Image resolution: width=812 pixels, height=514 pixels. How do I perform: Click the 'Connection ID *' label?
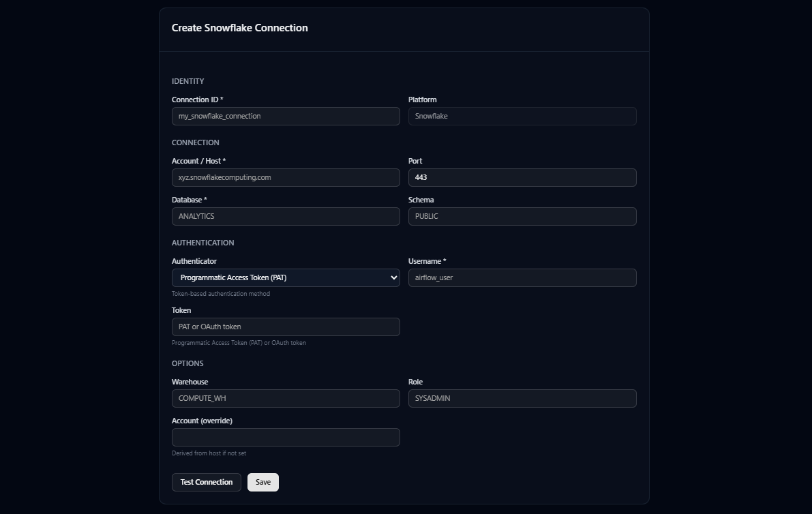197,100
